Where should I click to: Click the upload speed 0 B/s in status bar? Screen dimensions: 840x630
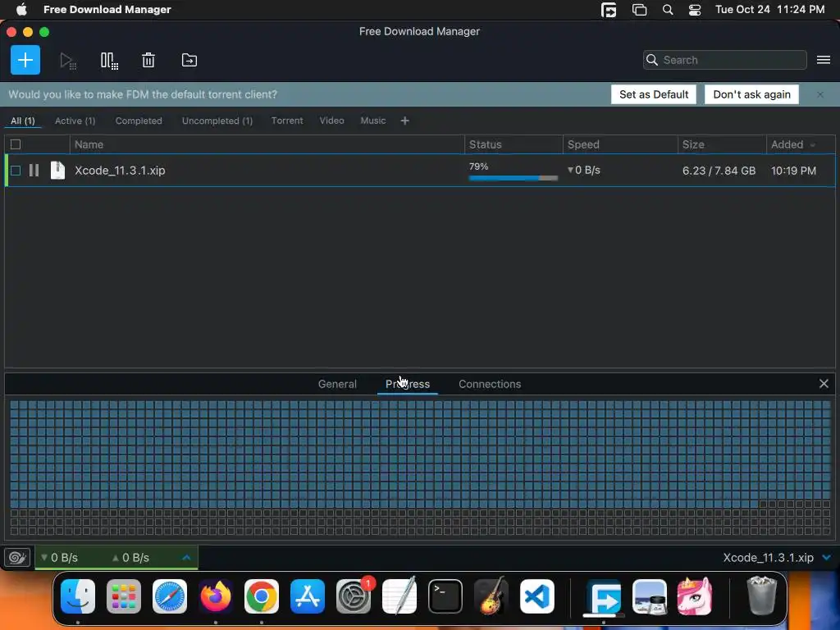130,558
